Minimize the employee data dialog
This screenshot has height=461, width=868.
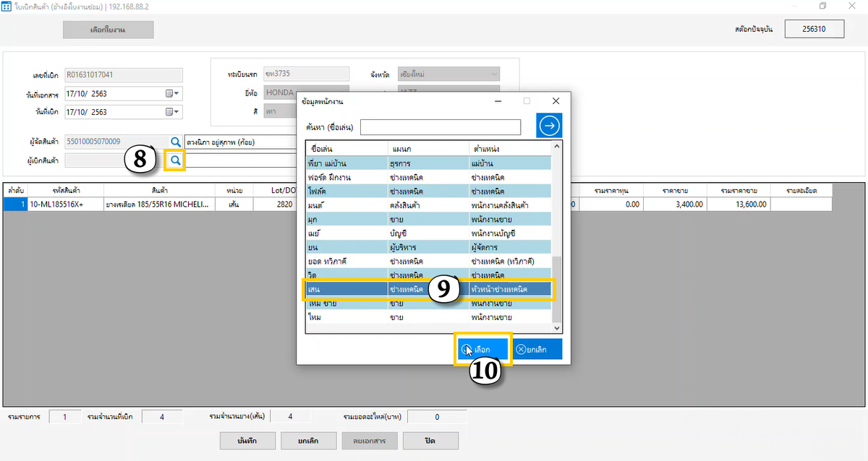(498, 101)
